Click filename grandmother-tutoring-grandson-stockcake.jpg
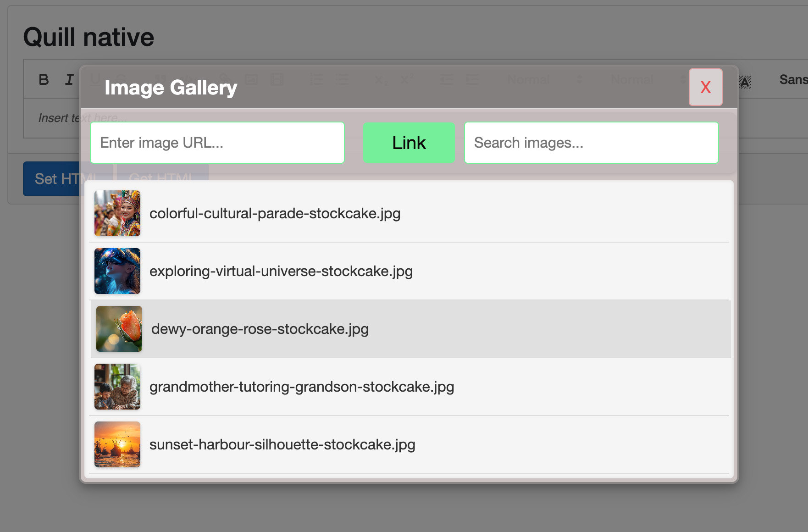 click(x=302, y=387)
